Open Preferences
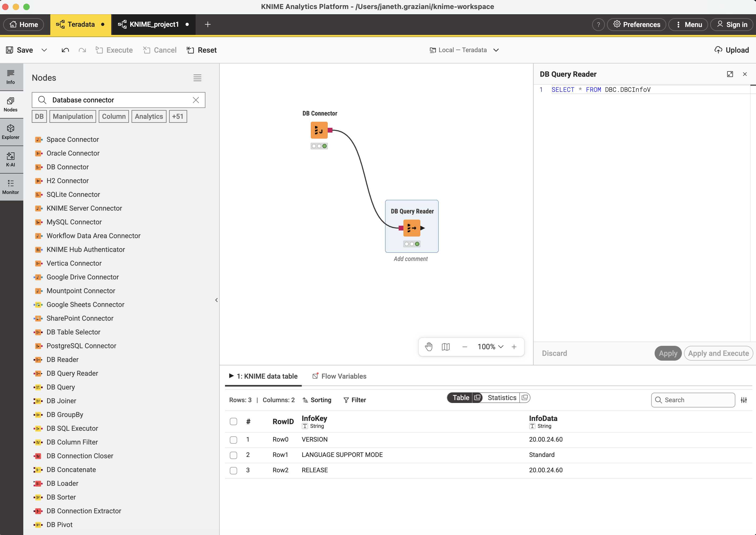This screenshot has width=756, height=535. [636, 24]
